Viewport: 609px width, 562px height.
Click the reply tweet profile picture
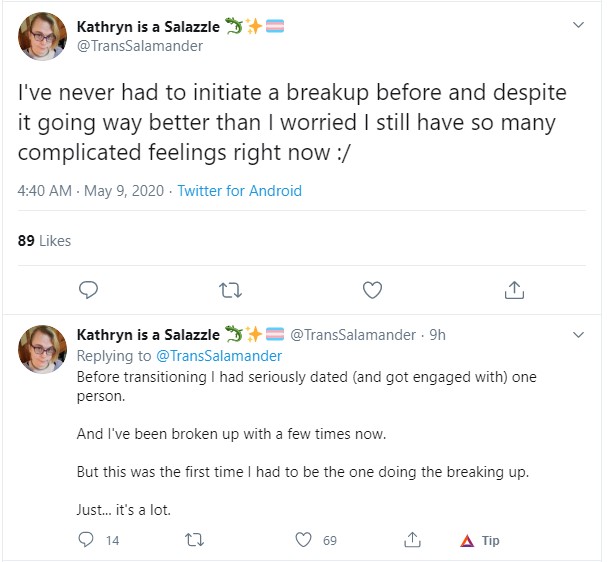point(42,349)
